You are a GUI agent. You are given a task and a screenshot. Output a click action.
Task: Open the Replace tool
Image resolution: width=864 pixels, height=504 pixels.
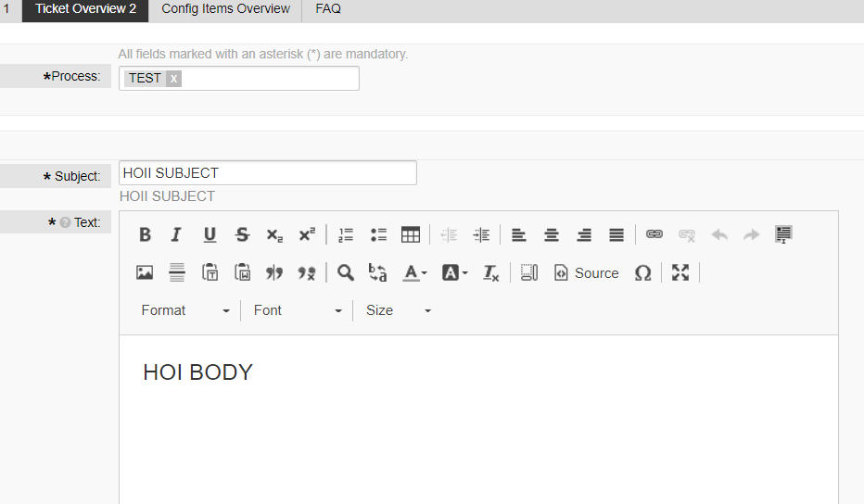[378, 272]
